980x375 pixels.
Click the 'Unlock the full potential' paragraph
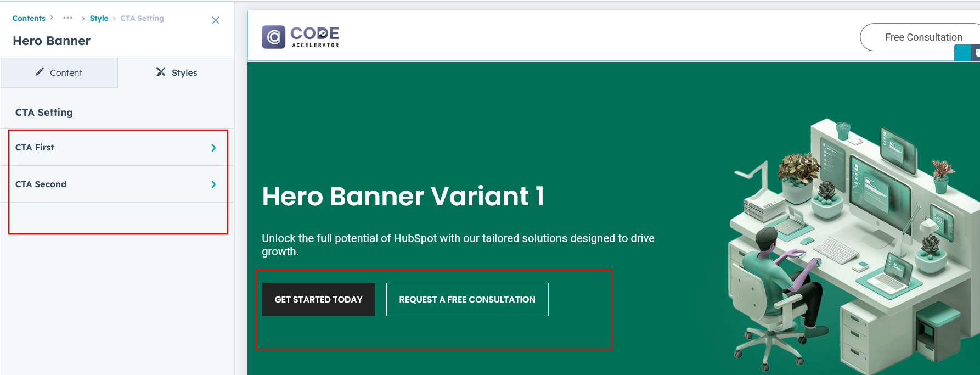(458, 245)
